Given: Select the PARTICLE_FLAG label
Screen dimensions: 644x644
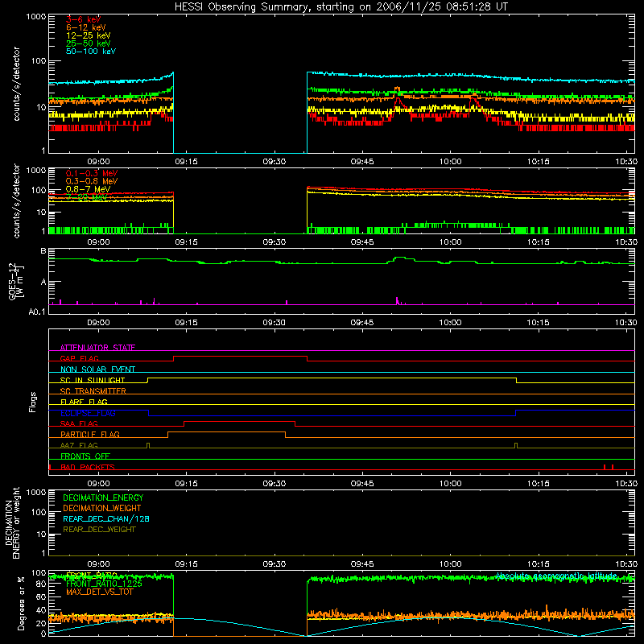Looking at the screenshot, I should pyautogui.click(x=90, y=435).
